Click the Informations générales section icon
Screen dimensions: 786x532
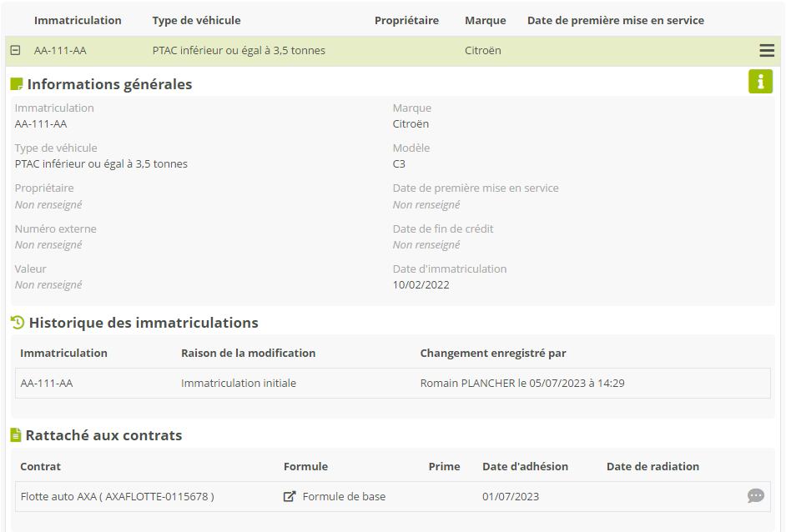pyautogui.click(x=16, y=84)
